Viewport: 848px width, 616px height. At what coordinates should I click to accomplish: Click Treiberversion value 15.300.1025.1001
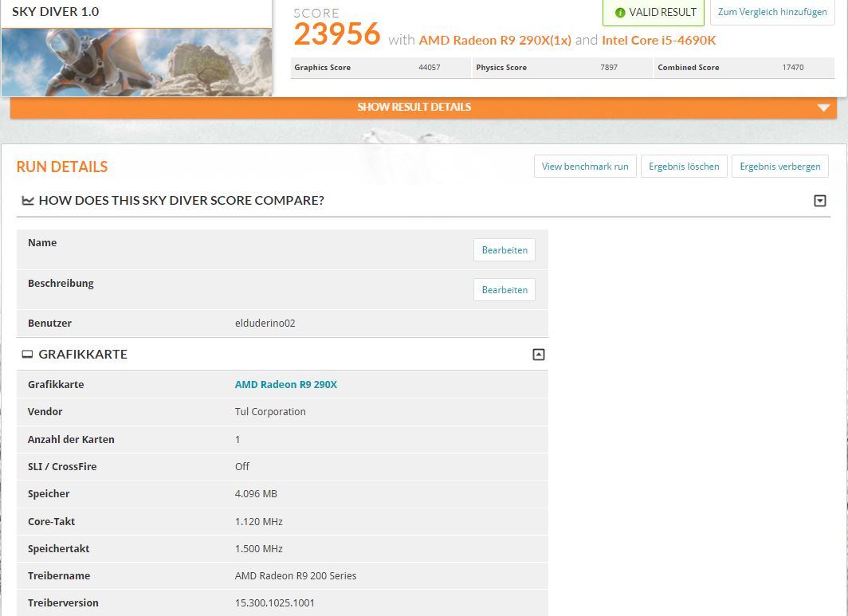(275, 603)
